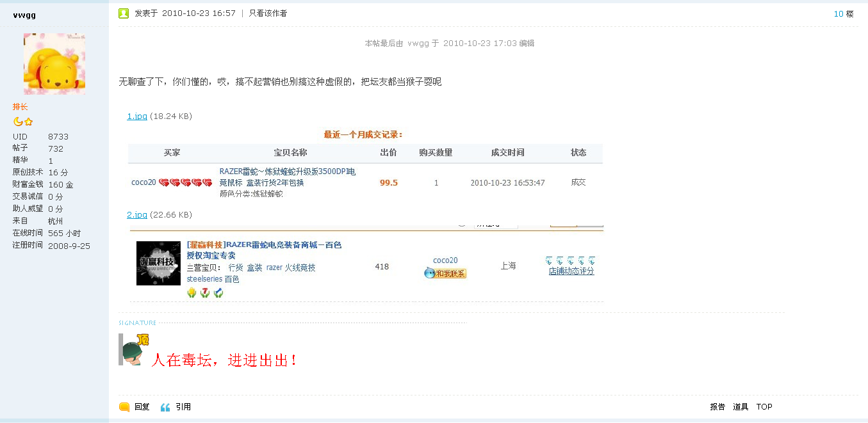Click buyer coco20 in transaction record
This screenshot has height=423, width=868.
[143, 182]
